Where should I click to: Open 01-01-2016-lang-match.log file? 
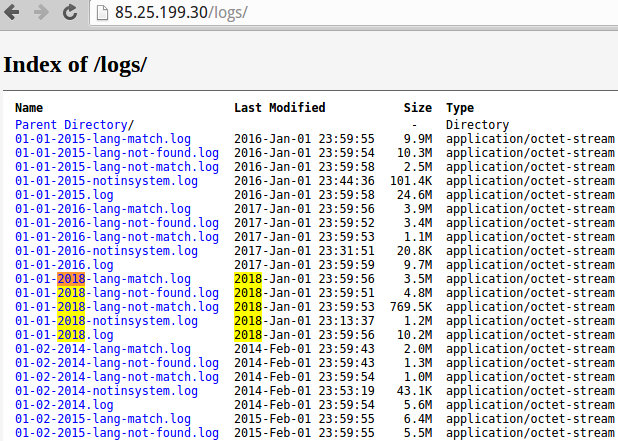pos(103,209)
